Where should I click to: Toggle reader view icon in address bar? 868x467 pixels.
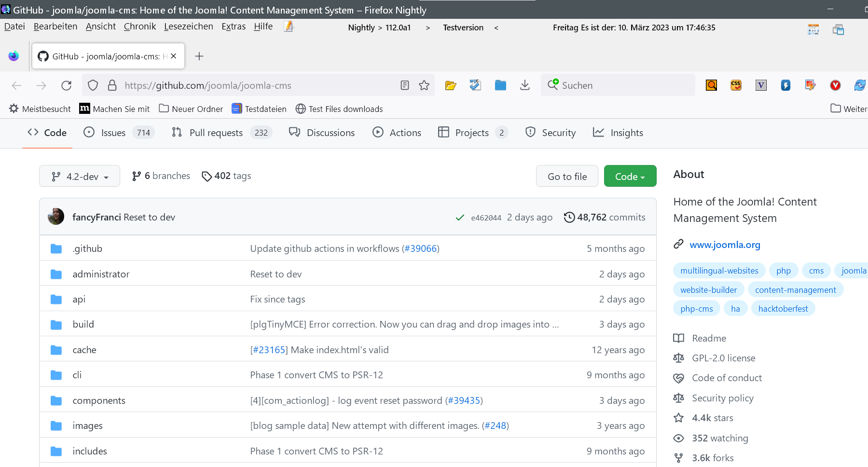(x=405, y=85)
